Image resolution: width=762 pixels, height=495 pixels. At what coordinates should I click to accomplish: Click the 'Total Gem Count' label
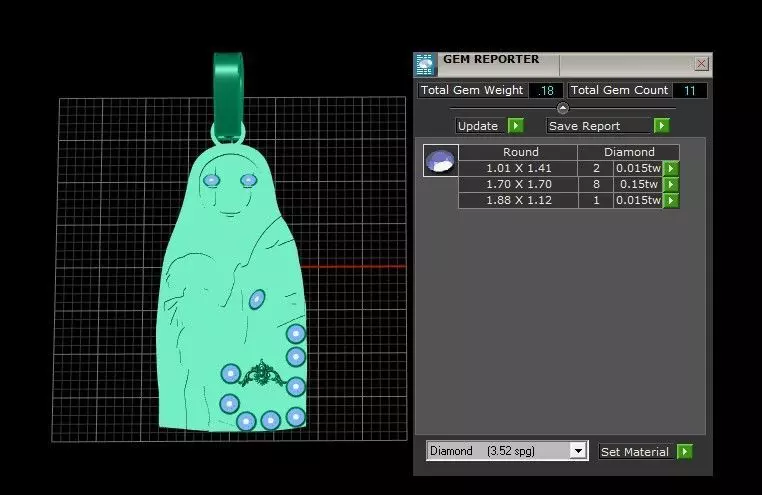click(x=619, y=90)
